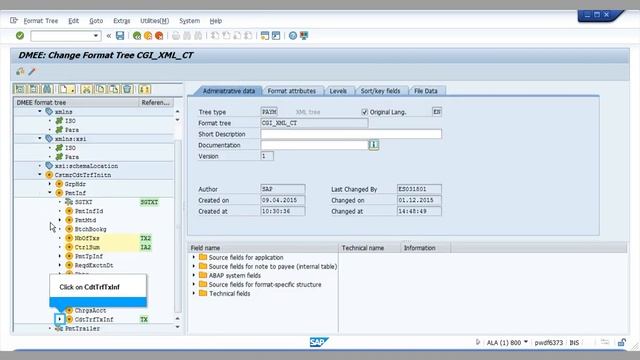Click the Copy node icon in tree toolbar
Screen dimensions: 640x360
100,89
